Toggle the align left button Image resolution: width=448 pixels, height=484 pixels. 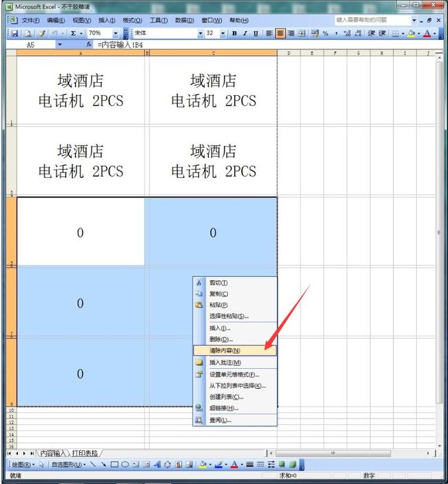(x=269, y=33)
